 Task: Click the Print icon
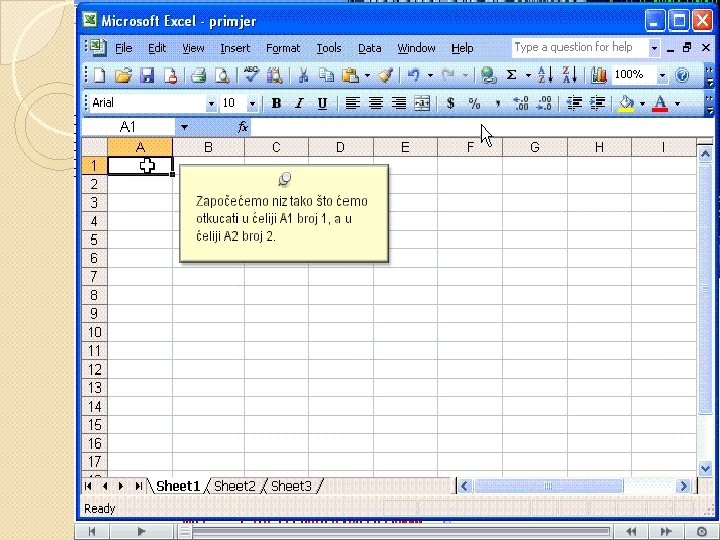coord(198,75)
